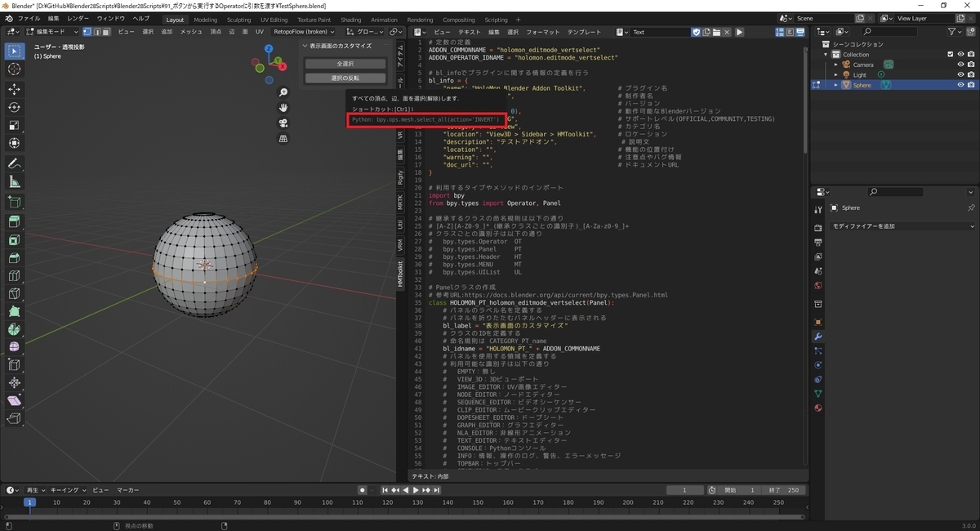
Task: Open the Edit Mode dropdown
Action: point(51,32)
